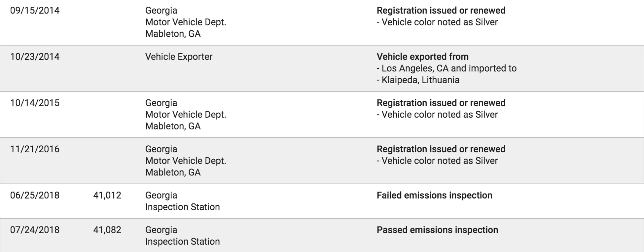Select 'Registration issued or renewed' for 09/15/2014
644x252 pixels.
pos(441,10)
